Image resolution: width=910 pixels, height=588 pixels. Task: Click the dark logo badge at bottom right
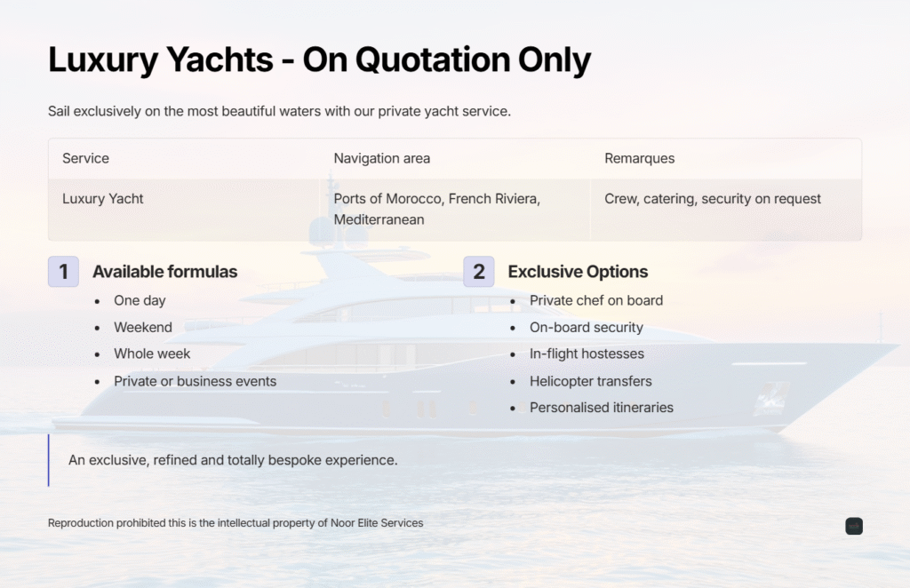854,526
